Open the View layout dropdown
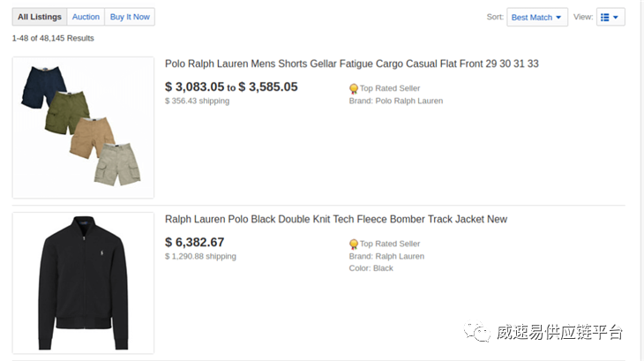 click(x=610, y=18)
